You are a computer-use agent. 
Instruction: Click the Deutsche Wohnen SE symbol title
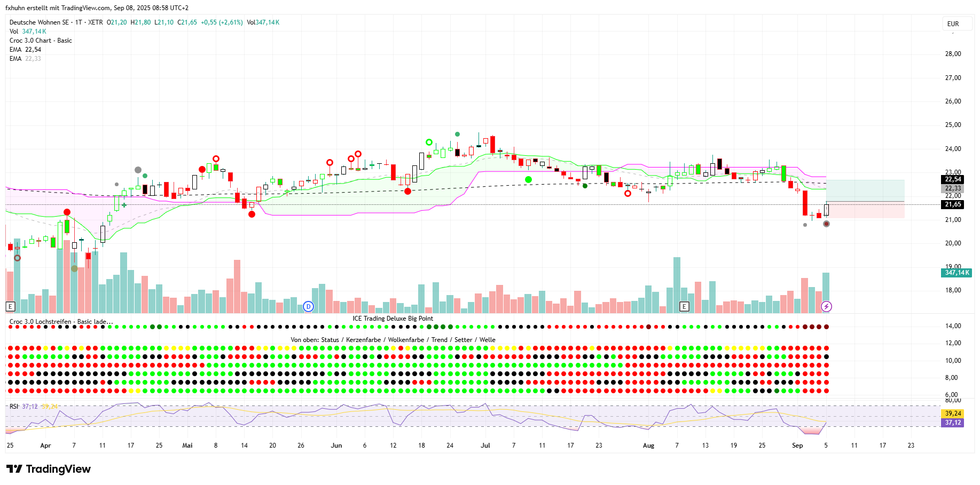pos(40,22)
